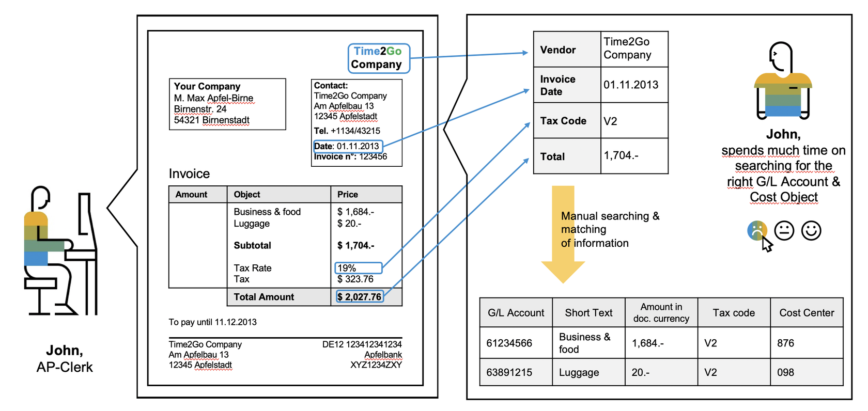Choose the happy smiley face icon
Image resolution: width=868 pixels, height=411 pixels.
coord(811,231)
